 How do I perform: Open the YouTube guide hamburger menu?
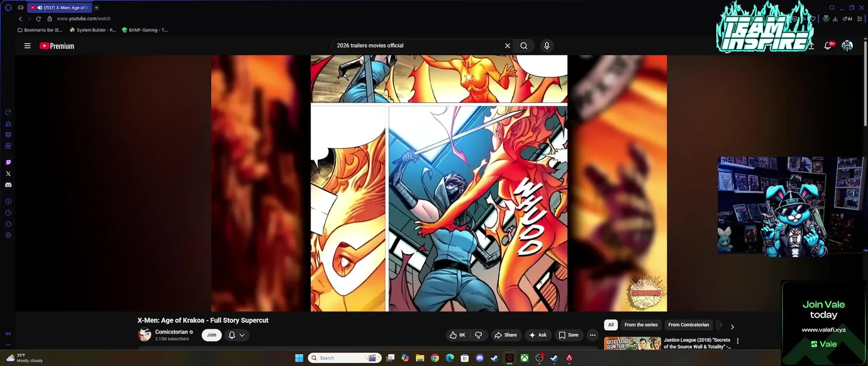(x=27, y=46)
